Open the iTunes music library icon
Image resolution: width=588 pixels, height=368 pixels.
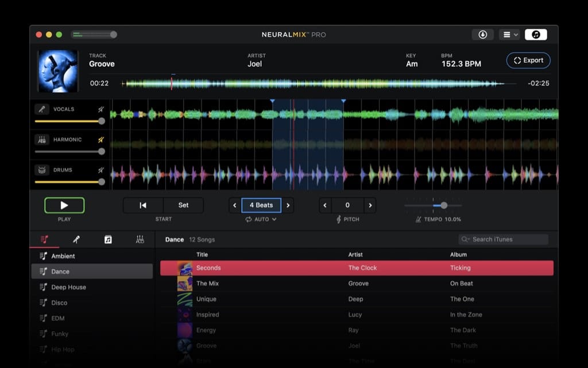click(108, 239)
